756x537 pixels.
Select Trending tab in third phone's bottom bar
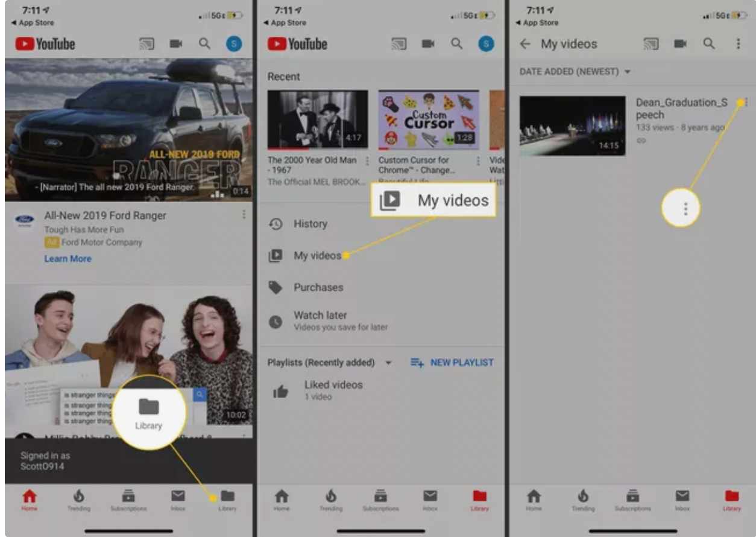583,500
